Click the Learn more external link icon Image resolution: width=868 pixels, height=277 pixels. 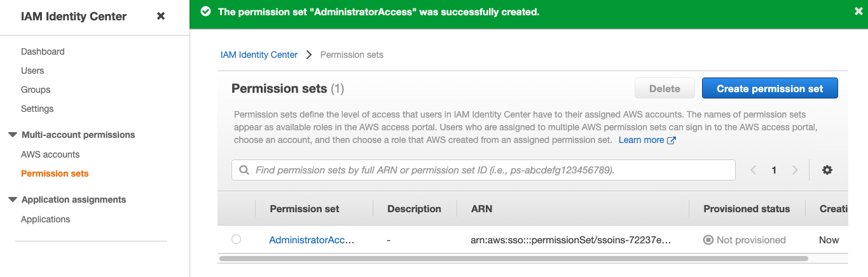click(671, 140)
